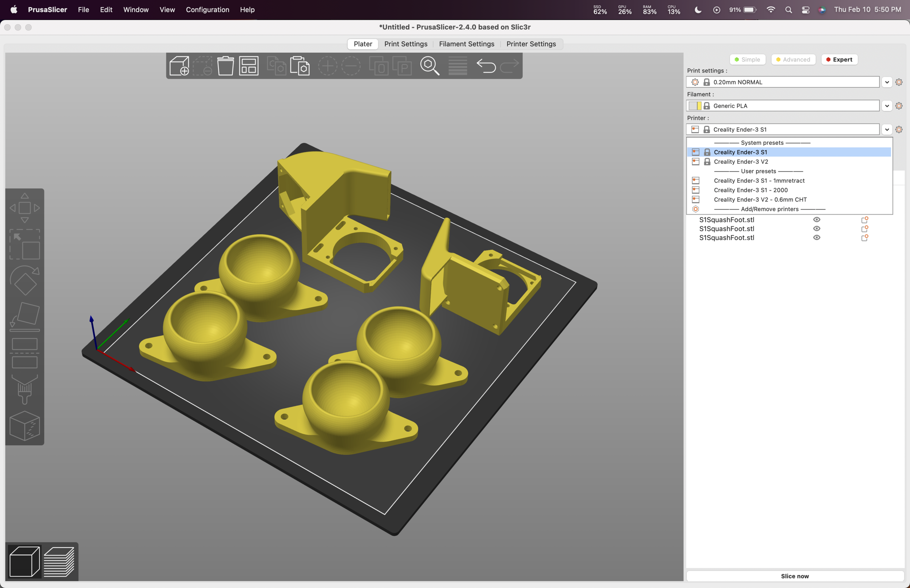Click the Copy icon in plater toolbar
The height and width of the screenshot is (588, 910).
pos(277,65)
